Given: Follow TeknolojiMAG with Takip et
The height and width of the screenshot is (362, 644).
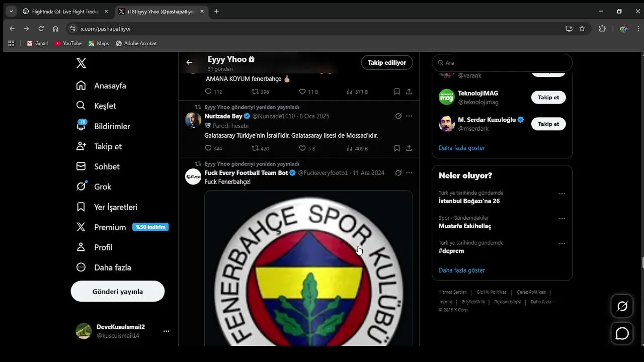Looking at the screenshot, I should coord(548,98).
